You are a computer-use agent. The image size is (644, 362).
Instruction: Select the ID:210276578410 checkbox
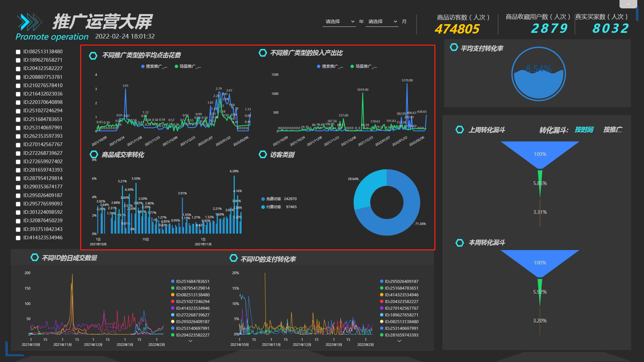tap(18, 85)
